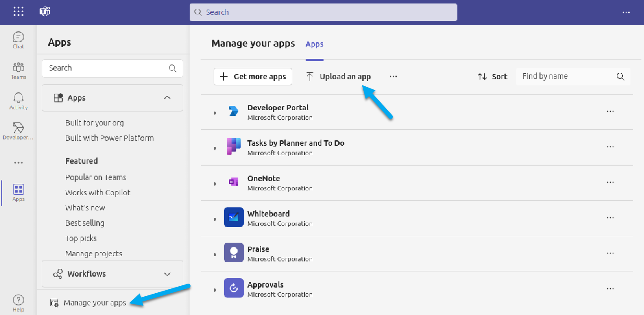Click into the Apps pane Search field
Screen dimensions: 644x315
pos(112,68)
